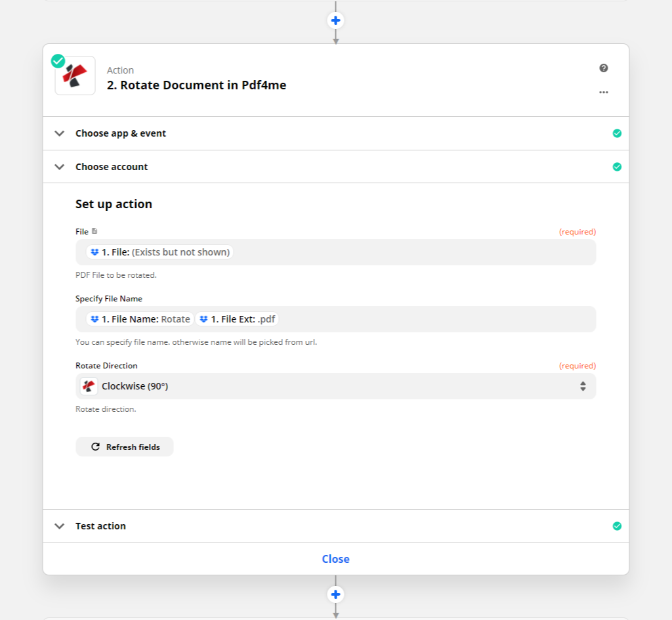Click the green success checkmark on the action logo
Viewport: 672px width, 620px height.
pyautogui.click(x=58, y=61)
